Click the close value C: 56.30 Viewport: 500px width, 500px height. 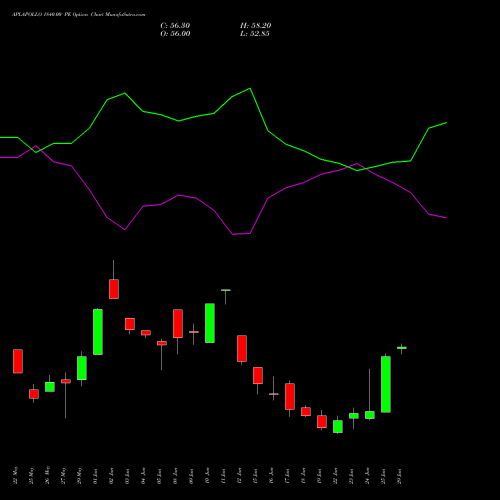[x=175, y=26]
